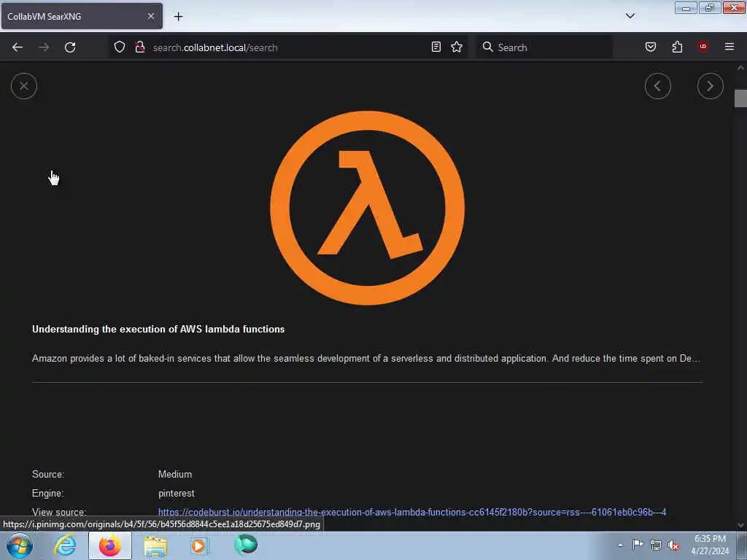Close the image detail overlay
The width and height of the screenshot is (747, 560).
coord(24,86)
